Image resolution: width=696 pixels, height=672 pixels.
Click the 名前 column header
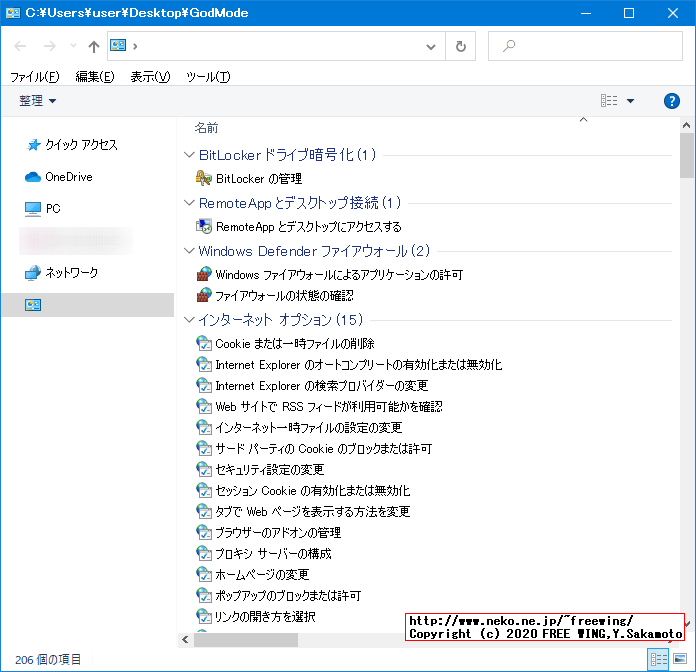[x=206, y=128]
